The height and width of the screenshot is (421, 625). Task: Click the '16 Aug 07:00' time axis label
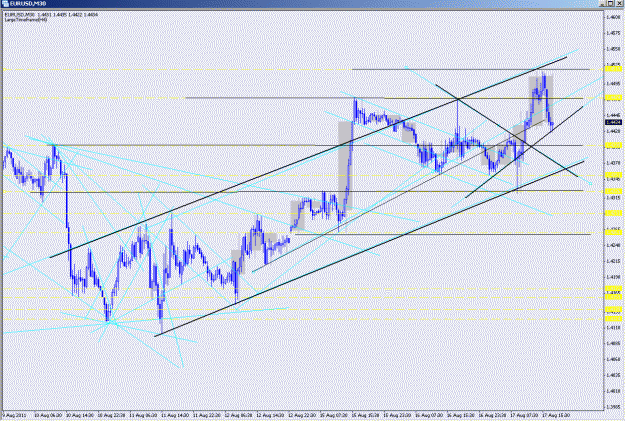pos(429,415)
